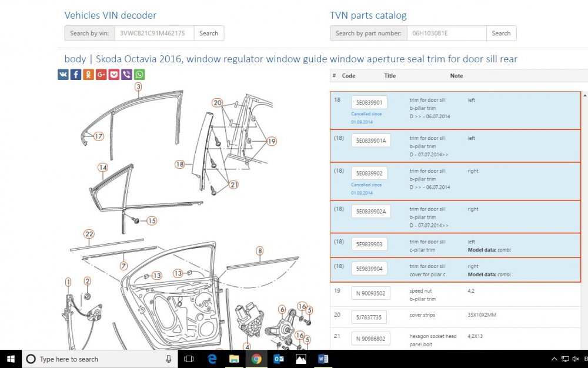
Task: Switch to Google Chrome in taskbar
Action: (x=256, y=359)
